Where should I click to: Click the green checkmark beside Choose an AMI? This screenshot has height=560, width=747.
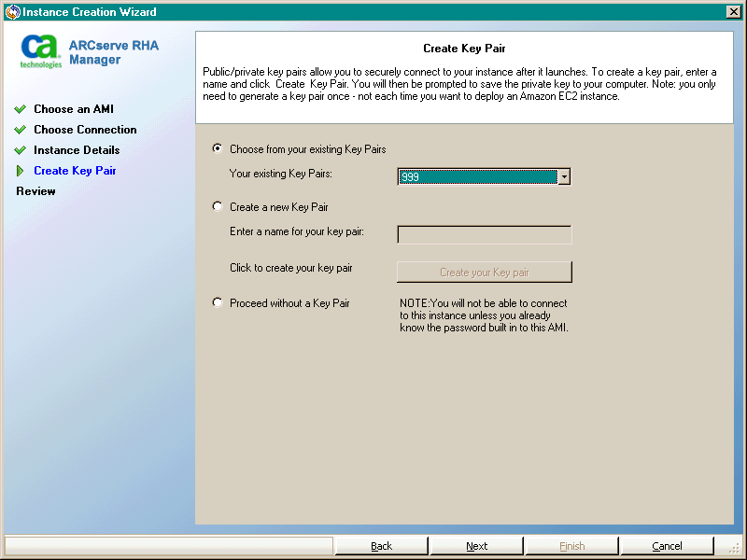click(x=21, y=109)
